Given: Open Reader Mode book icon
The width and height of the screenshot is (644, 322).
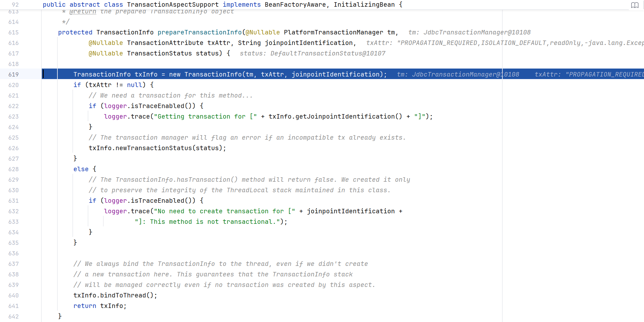Looking at the screenshot, I should click(635, 5).
